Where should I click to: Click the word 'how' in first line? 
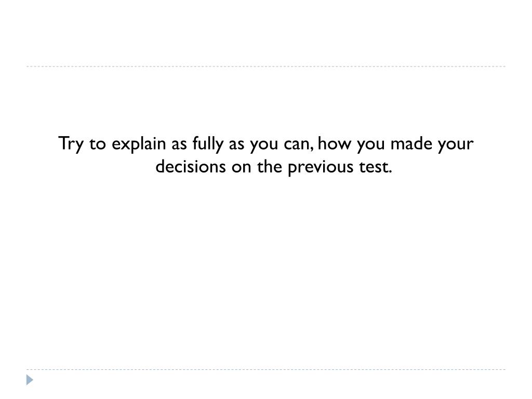coord(335,143)
